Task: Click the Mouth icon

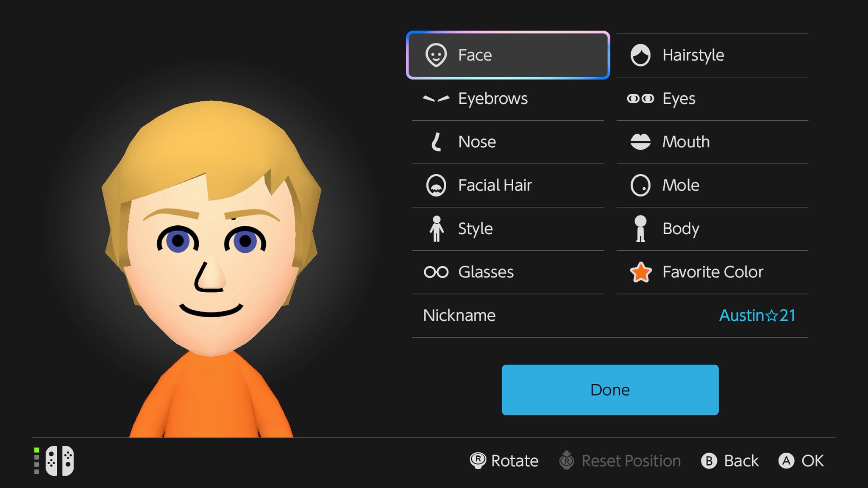Action: [x=640, y=142]
